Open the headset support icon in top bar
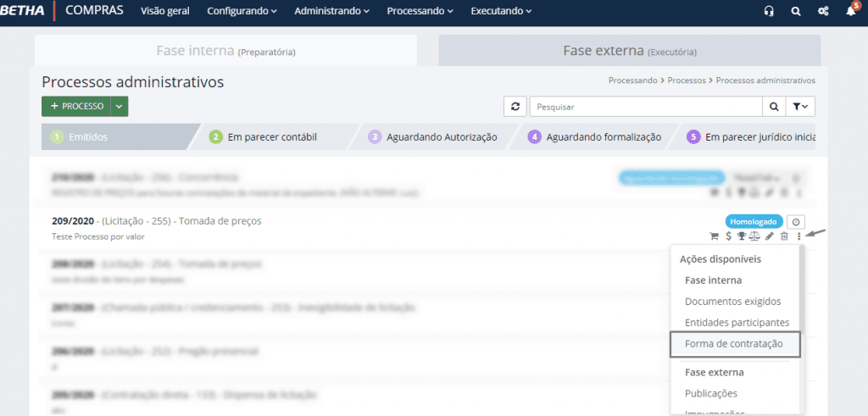 pos(768,11)
